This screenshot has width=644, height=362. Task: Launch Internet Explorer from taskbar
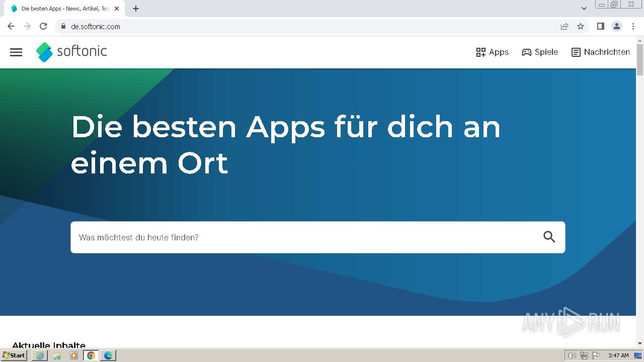pos(40,355)
